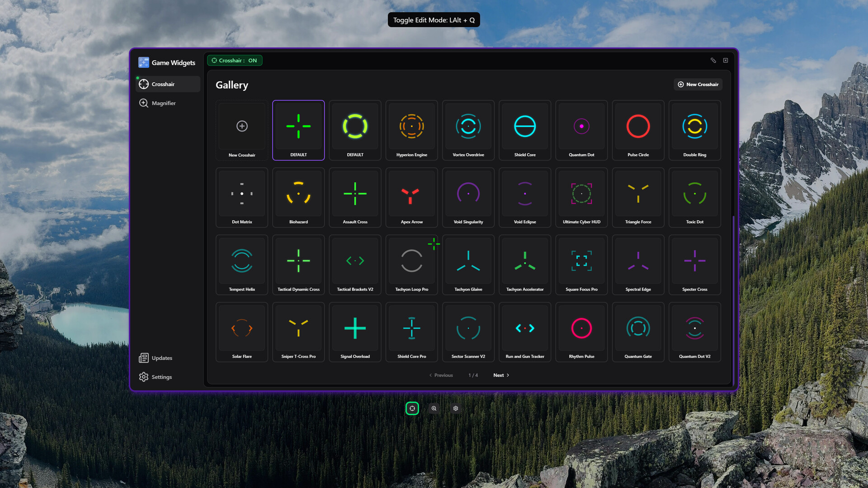The height and width of the screenshot is (488, 868).
Task: Click the pop-out window icon in title bar
Action: pyautogui.click(x=713, y=60)
